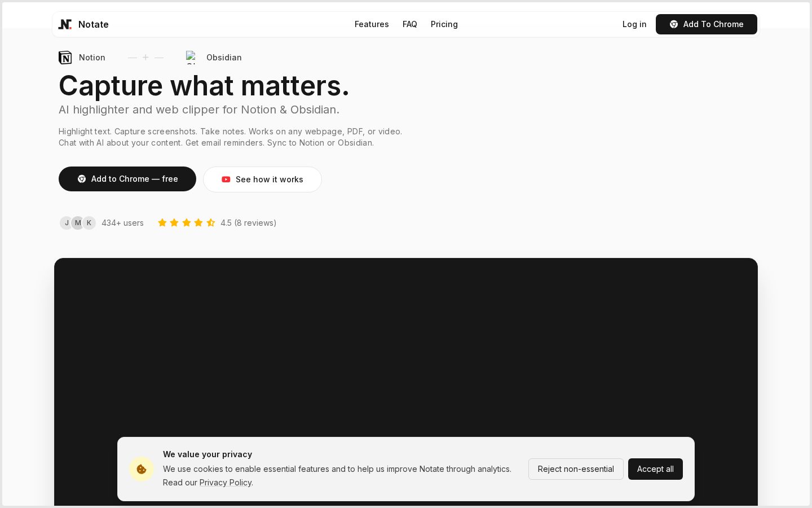Click the 4.5 (8 reviews) rating text
This screenshot has height=508, width=812.
click(x=249, y=223)
